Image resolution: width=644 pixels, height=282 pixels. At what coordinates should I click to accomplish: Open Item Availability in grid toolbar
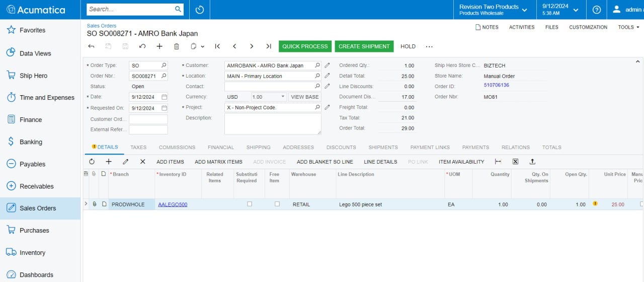(x=461, y=162)
